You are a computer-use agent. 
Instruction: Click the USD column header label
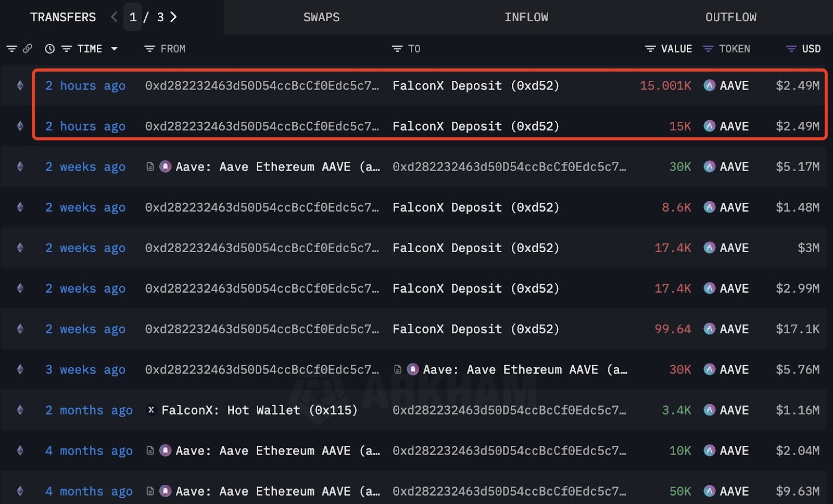click(x=811, y=49)
